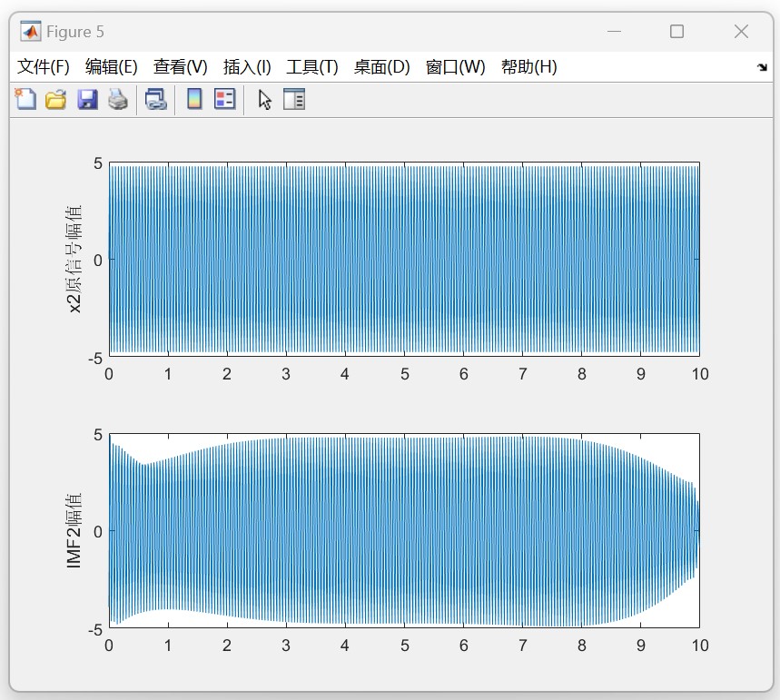Viewport: 780px width, 700px height.
Task: Open the 帮助(H) menu
Action: point(528,66)
